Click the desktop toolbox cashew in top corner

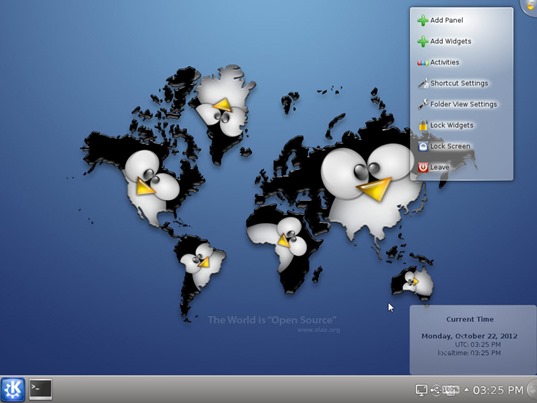pyautogui.click(x=530, y=7)
